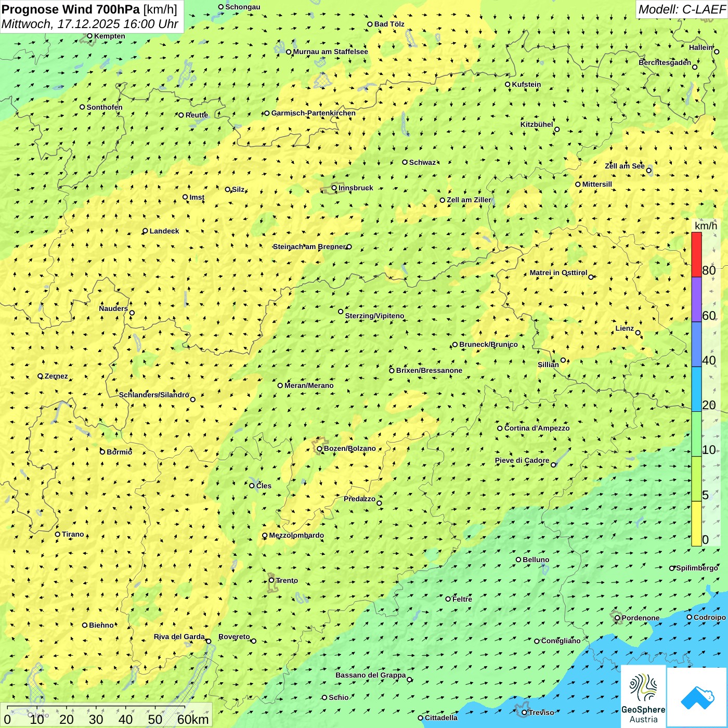This screenshot has width=728, height=728.
Task: Click the Trento city marker
Action: 271,580
